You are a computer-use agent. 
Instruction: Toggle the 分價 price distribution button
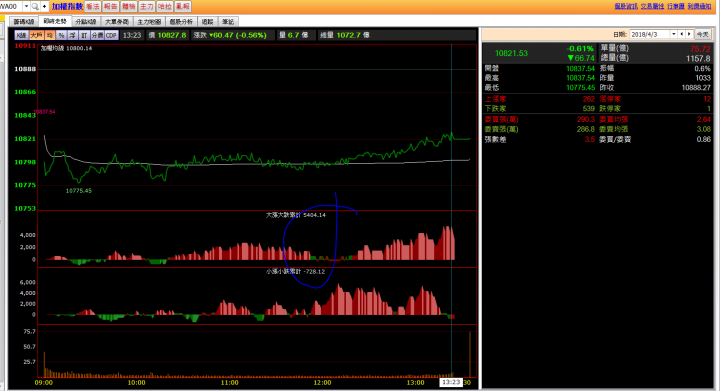click(x=97, y=35)
